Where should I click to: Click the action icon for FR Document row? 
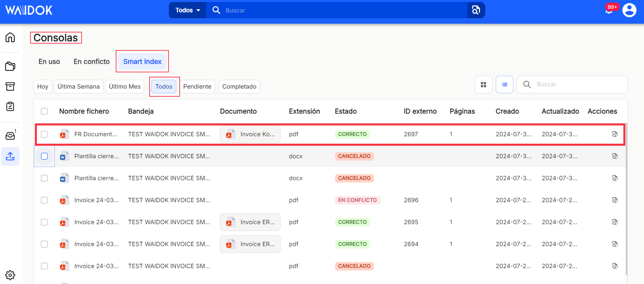615,134
